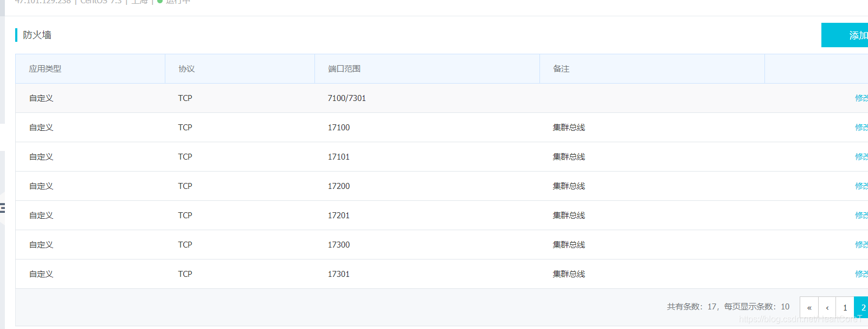Click TCP protocol in 17201 row
The width and height of the screenshot is (868, 329).
(185, 216)
